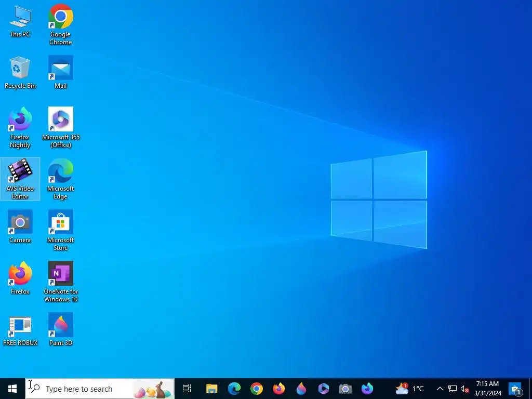The image size is (532, 399).
Task: Select the Recycle Bin icon
Action: pos(20,73)
